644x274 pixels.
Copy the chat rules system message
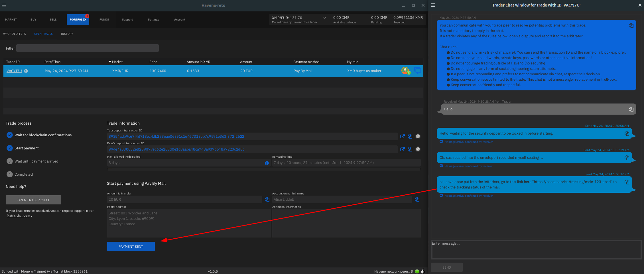pos(631,25)
